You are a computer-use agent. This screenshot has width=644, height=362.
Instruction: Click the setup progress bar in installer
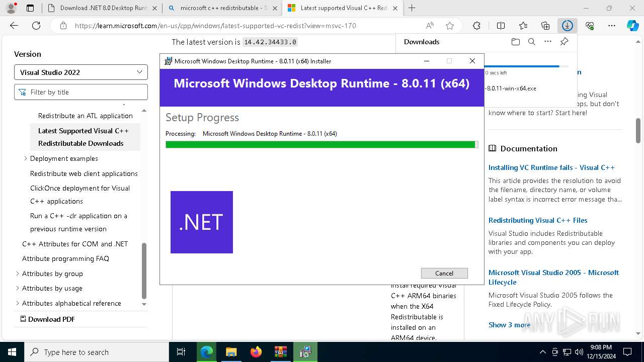[x=321, y=145]
